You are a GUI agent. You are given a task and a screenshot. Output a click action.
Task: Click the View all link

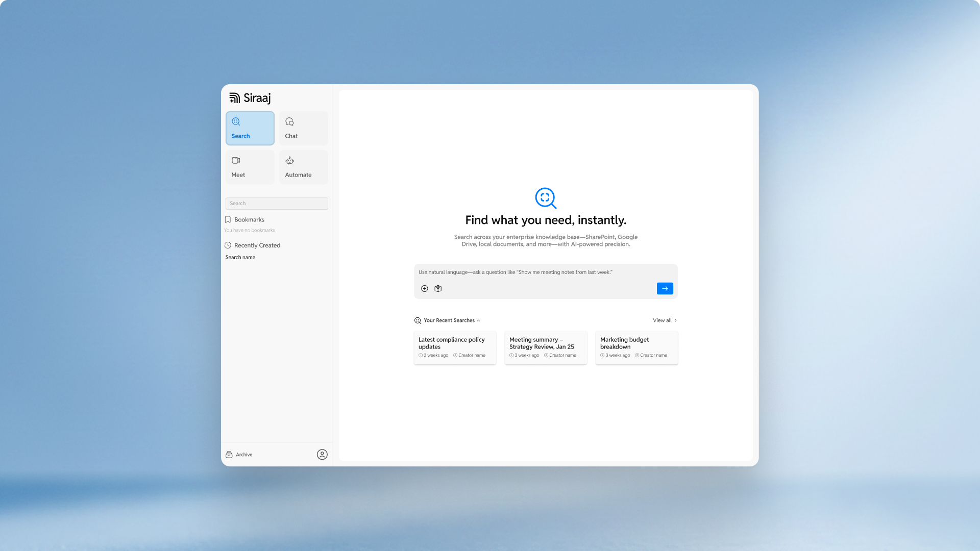(x=665, y=320)
